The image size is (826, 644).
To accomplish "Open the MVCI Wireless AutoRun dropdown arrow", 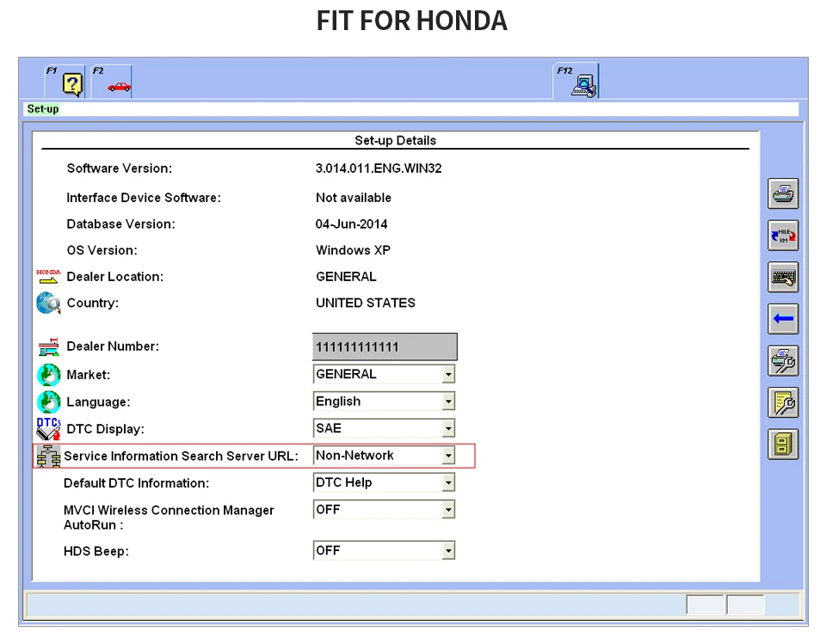I will 447,510.
